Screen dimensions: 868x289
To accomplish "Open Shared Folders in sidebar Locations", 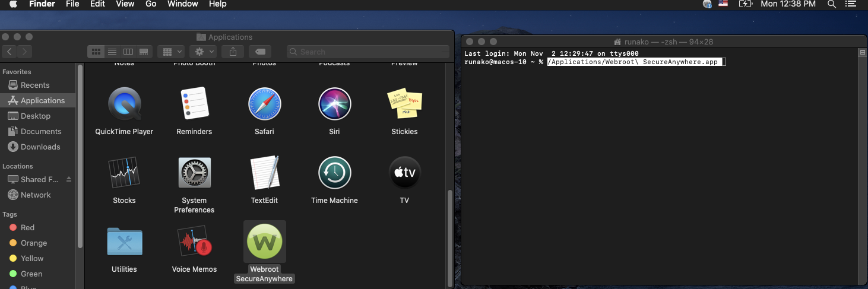I will tap(33, 179).
